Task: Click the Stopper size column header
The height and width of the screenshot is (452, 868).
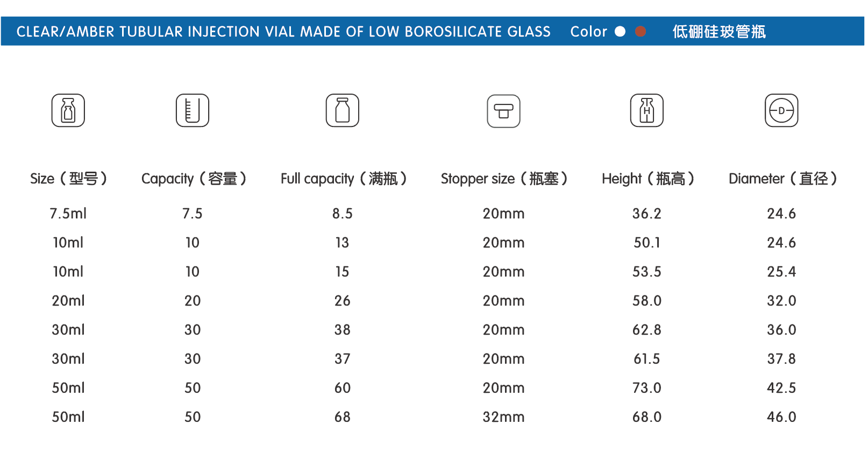Action: click(x=504, y=179)
